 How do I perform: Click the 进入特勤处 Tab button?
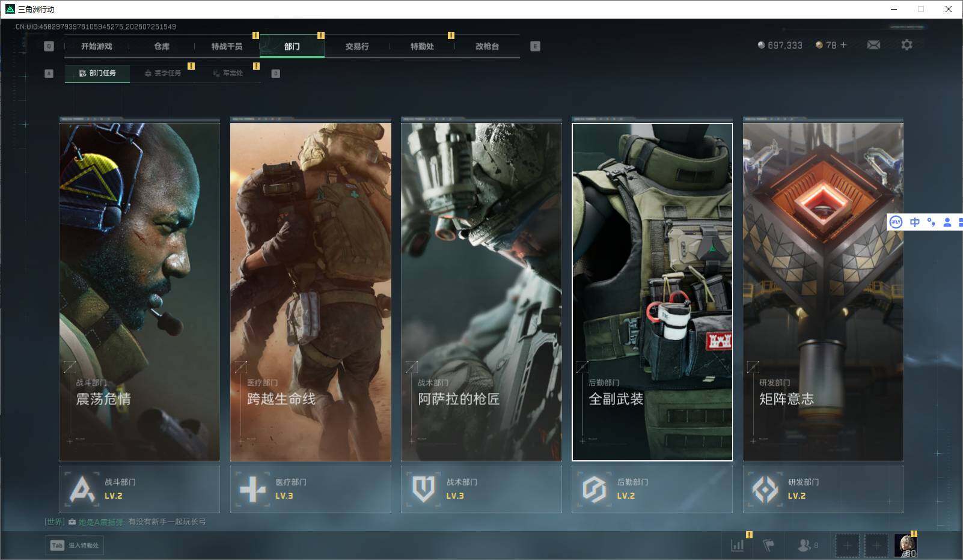[75, 545]
